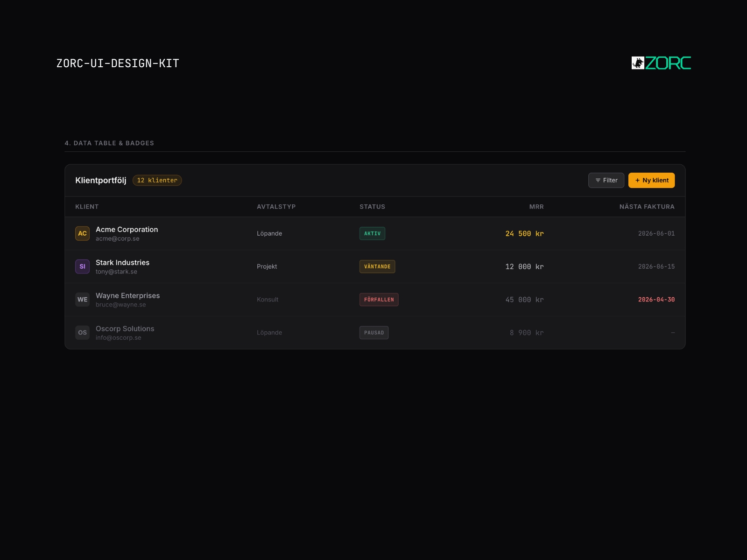Click the Projekt contract type cell
This screenshot has height=560, width=747.
point(267,266)
